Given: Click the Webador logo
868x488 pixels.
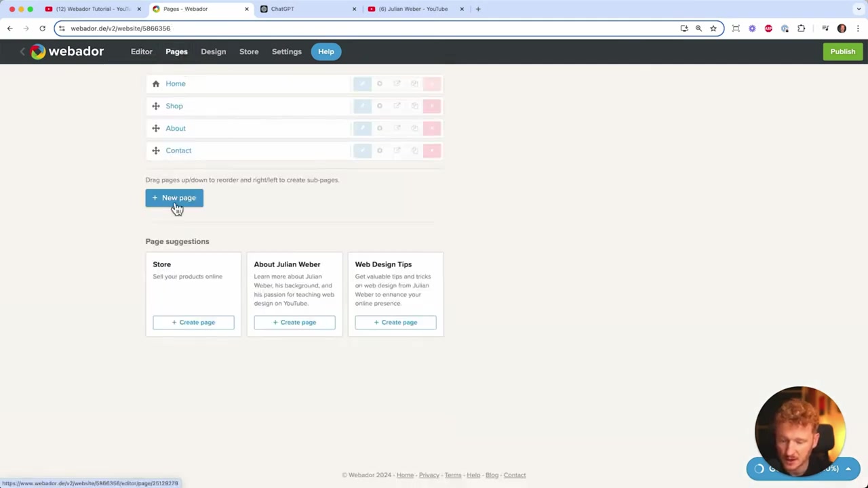Looking at the screenshot, I should [x=67, y=52].
